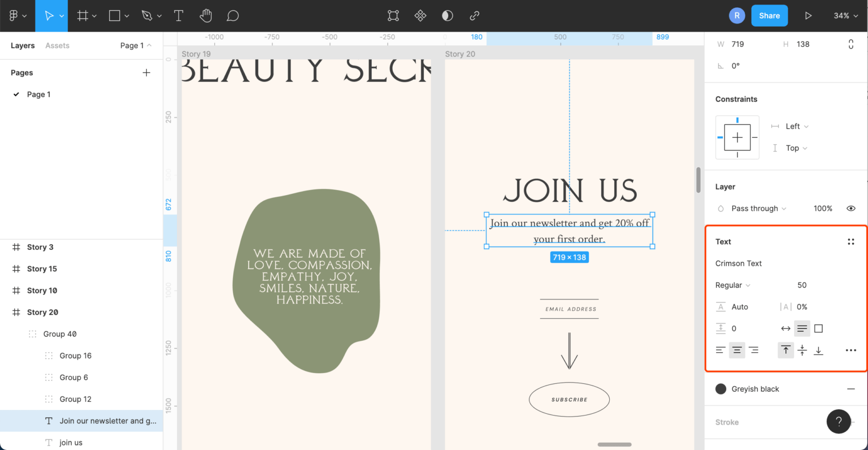Image resolution: width=868 pixels, height=450 pixels.
Task: Set text alignment to center
Action: [737, 350]
